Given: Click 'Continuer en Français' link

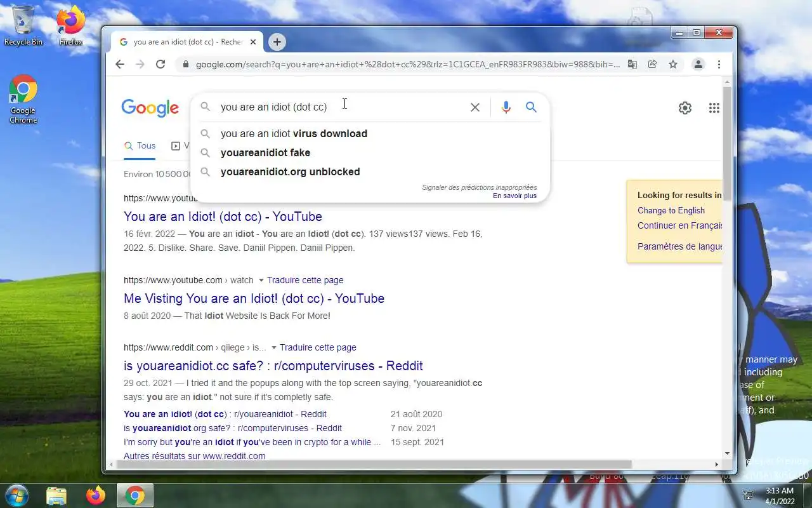Looking at the screenshot, I should click(680, 225).
